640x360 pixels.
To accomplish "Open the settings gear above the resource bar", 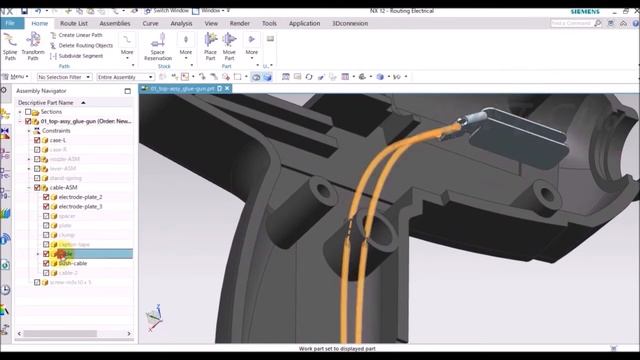I will (4, 90).
